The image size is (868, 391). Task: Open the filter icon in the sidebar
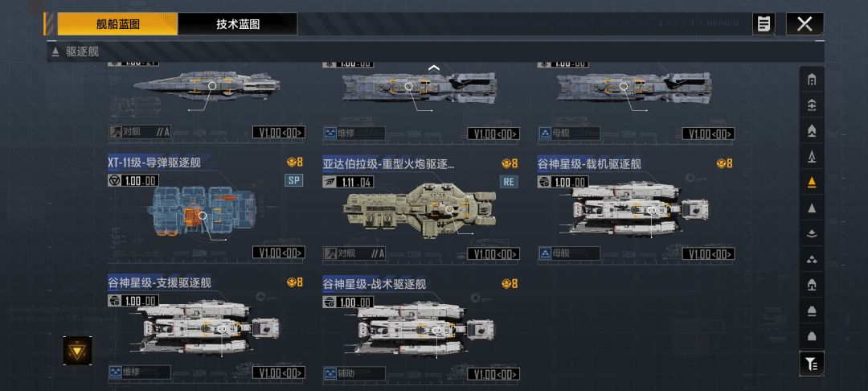pos(812,364)
